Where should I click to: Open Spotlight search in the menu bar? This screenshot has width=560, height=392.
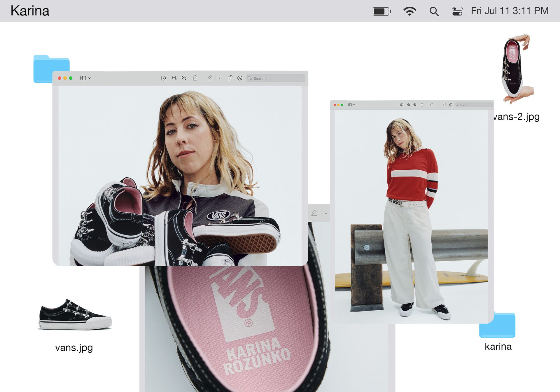click(x=434, y=11)
